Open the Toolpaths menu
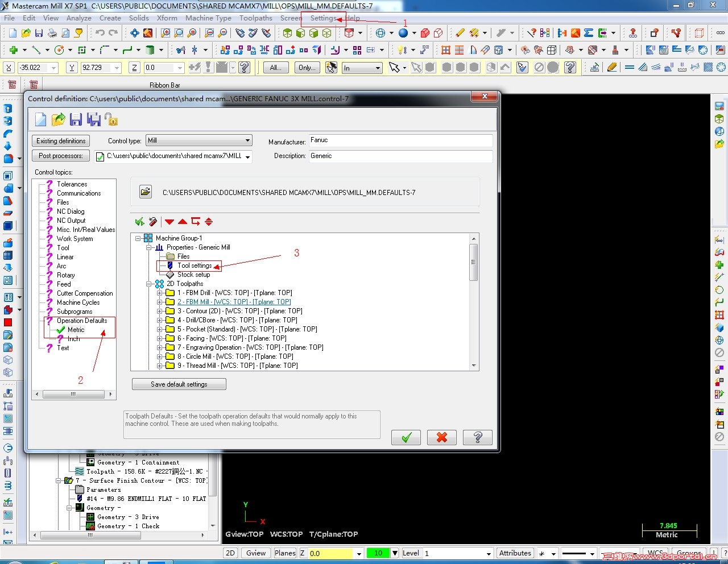The height and width of the screenshot is (564, 728). (x=256, y=18)
